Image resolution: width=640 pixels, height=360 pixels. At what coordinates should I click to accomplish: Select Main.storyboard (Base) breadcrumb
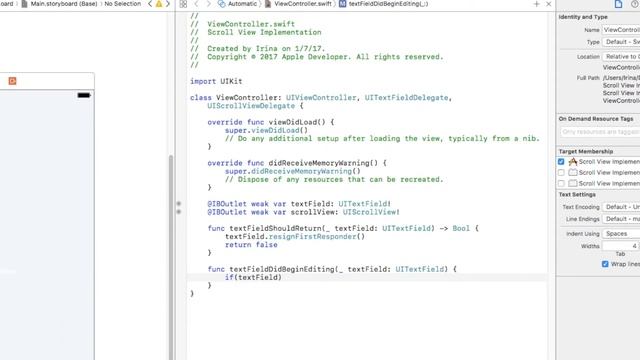coord(60,4)
